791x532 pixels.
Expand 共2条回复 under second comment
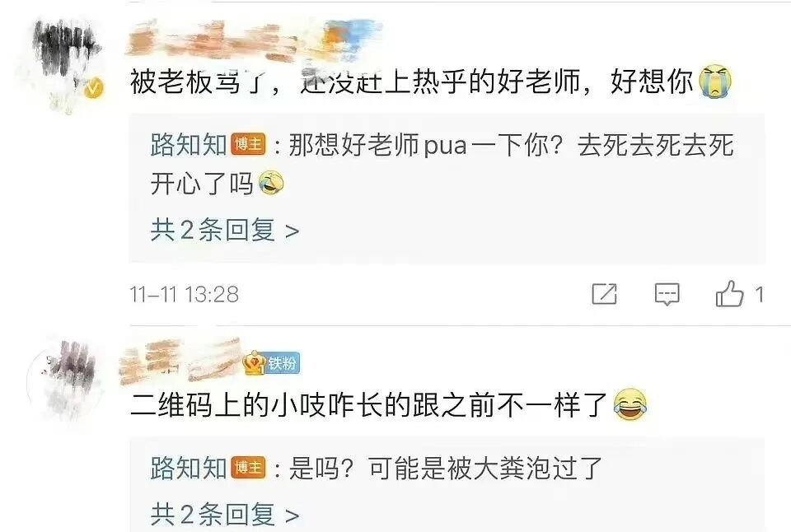224,515
